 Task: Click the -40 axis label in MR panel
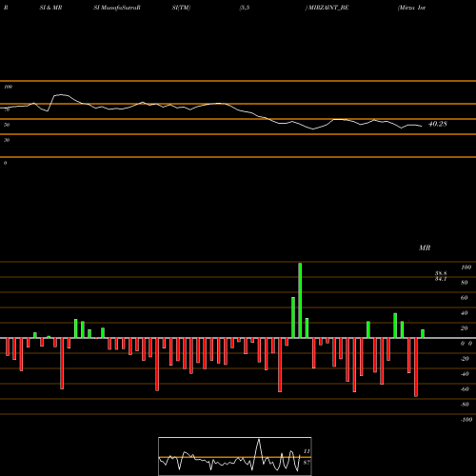tap(465, 374)
